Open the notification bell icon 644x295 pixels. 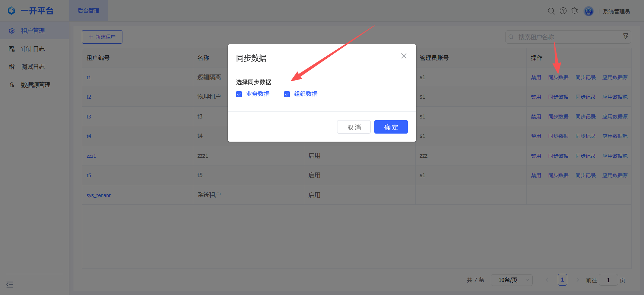[x=575, y=11]
